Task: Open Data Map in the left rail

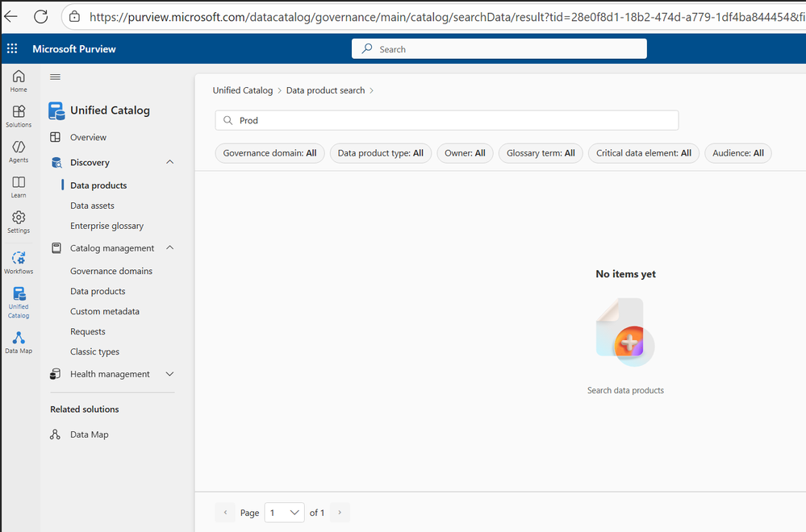Action: click(19, 343)
